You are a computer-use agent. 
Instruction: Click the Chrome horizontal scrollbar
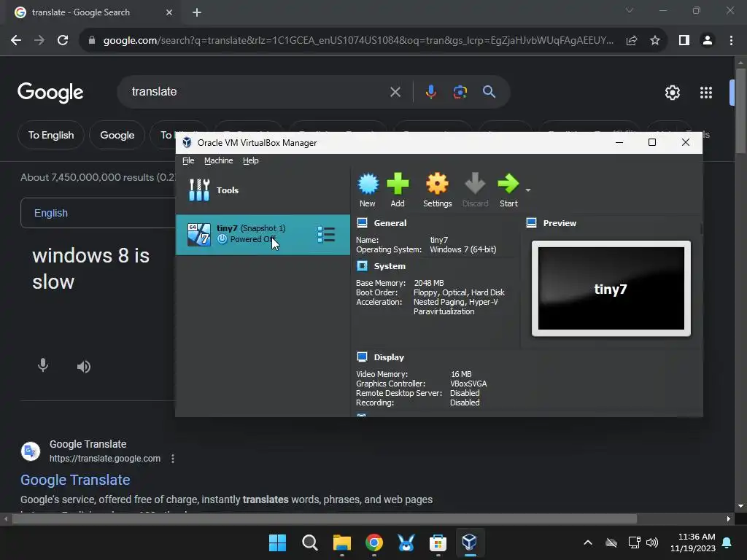pos(324,518)
